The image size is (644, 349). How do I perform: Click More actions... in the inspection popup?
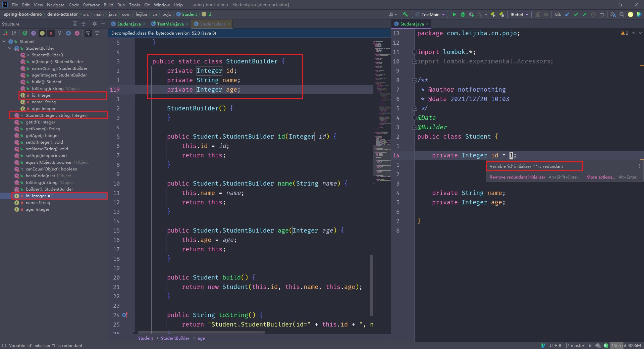[x=600, y=177]
